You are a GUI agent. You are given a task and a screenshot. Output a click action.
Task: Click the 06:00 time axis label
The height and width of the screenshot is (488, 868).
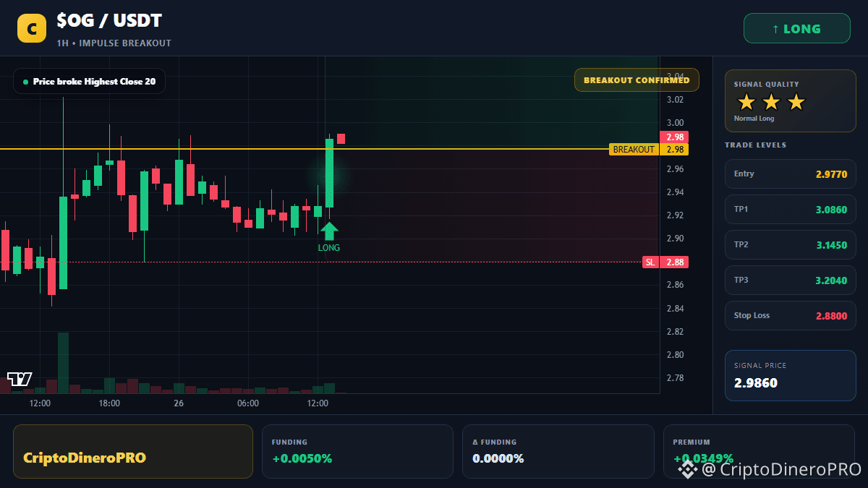click(248, 403)
